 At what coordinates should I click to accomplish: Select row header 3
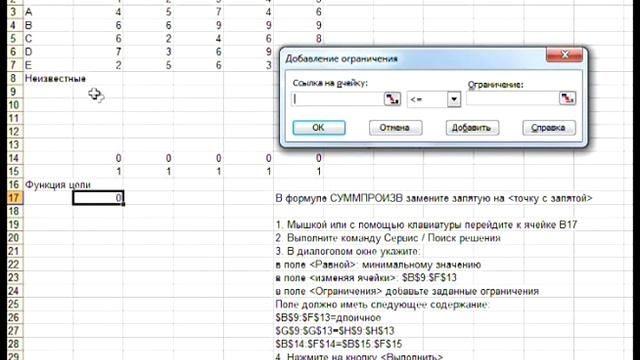pyautogui.click(x=14, y=12)
